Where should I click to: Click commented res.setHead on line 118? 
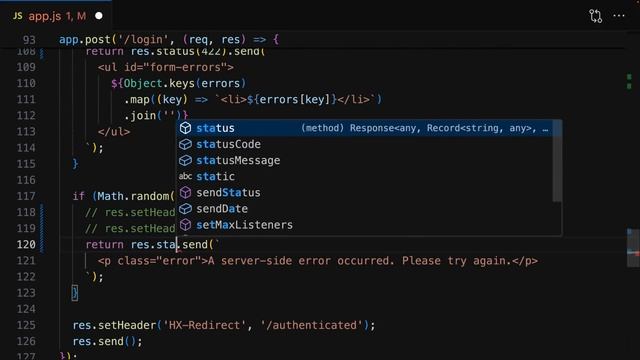[130, 212]
